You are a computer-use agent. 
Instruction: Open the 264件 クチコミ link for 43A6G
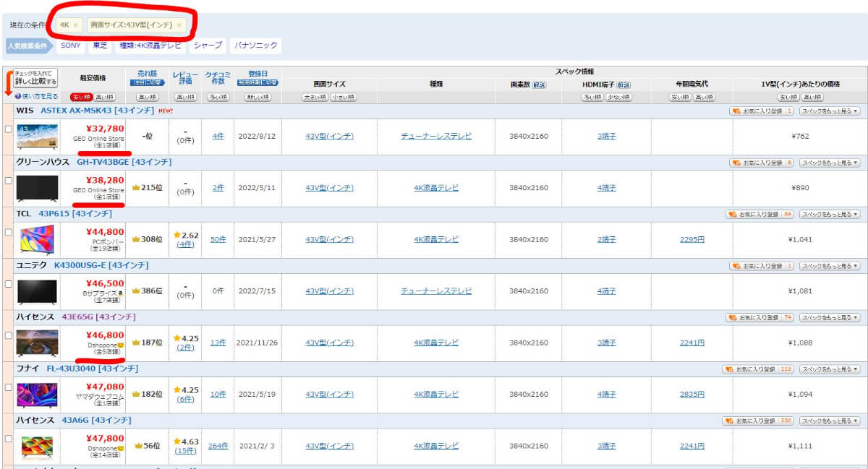(218, 446)
